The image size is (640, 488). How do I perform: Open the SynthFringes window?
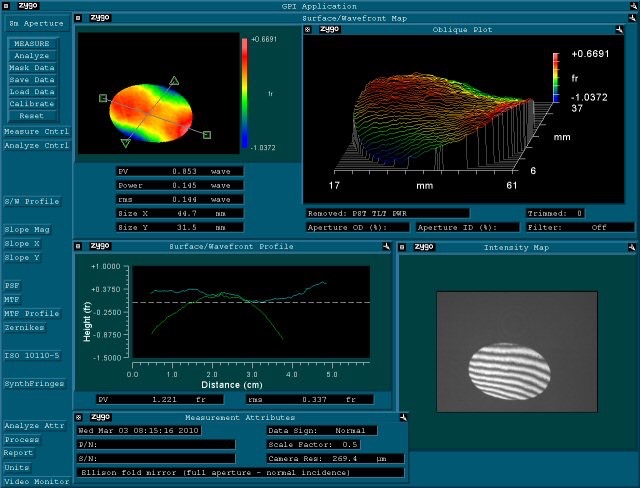tap(34, 383)
